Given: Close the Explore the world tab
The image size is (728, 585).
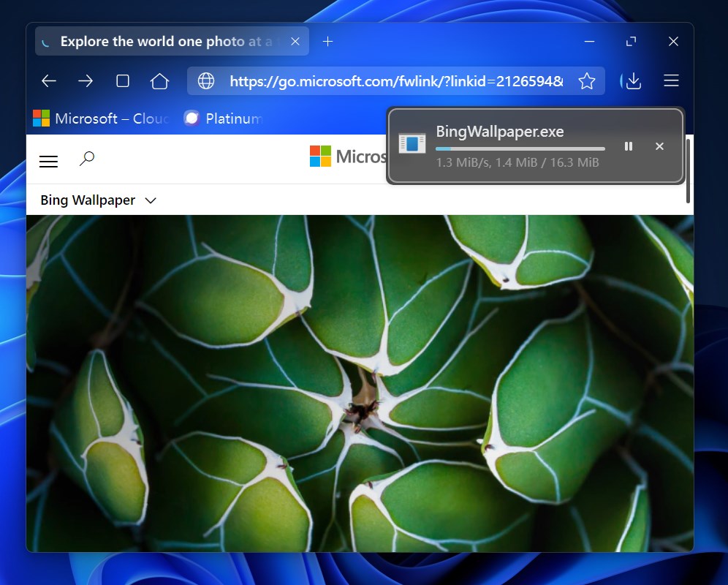Looking at the screenshot, I should point(295,42).
